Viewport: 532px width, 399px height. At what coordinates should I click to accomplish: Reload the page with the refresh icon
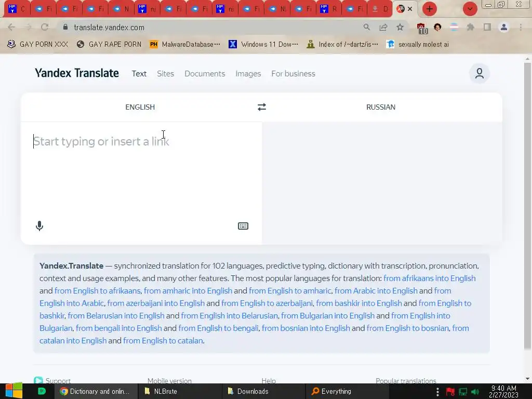pyautogui.click(x=45, y=27)
